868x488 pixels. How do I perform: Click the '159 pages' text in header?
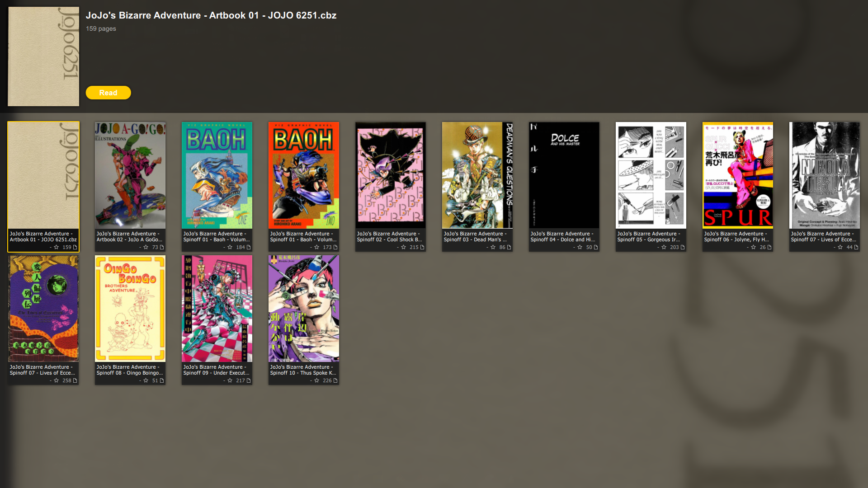(x=101, y=28)
